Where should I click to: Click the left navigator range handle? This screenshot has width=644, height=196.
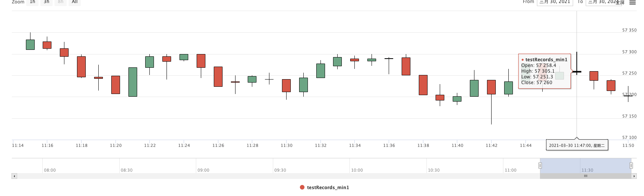point(540,166)
